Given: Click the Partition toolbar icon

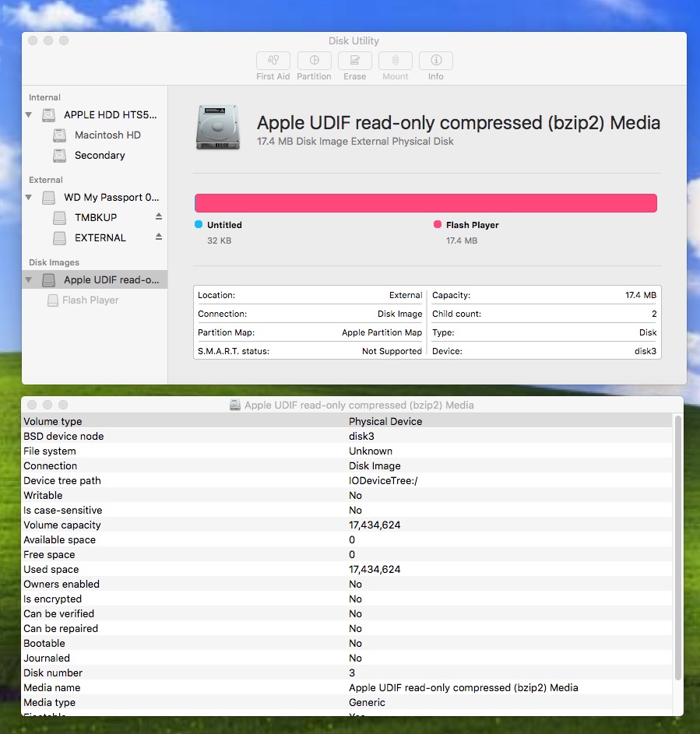Looking at the screenshot, I should (x=314, y=61).
